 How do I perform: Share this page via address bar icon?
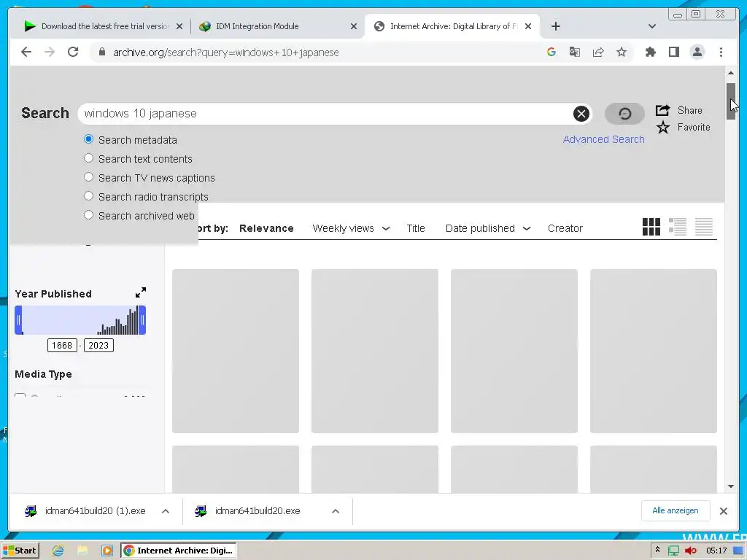point(598,52)
